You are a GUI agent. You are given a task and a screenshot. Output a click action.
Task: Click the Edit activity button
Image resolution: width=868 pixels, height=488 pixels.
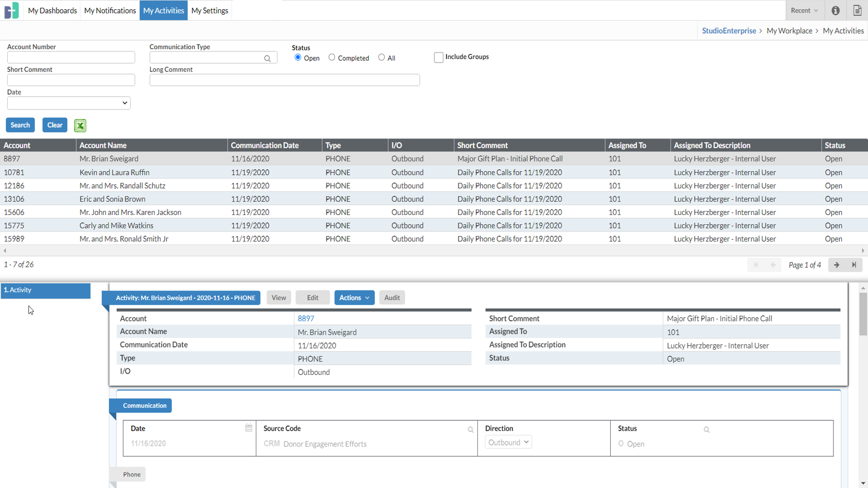tap(313, 298)
